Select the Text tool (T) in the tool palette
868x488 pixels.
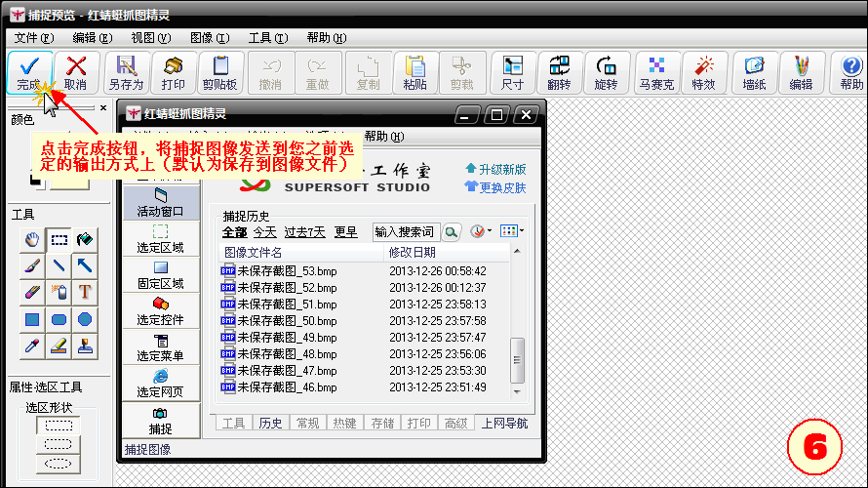[85, 292]
